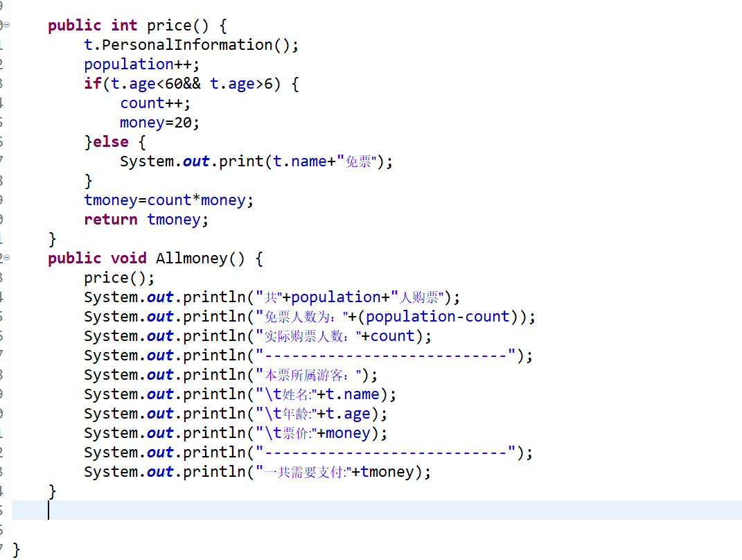This screenshot has width=742, height=560.
Task: Click the println with "免票人数为"
Action: point(310,317)
